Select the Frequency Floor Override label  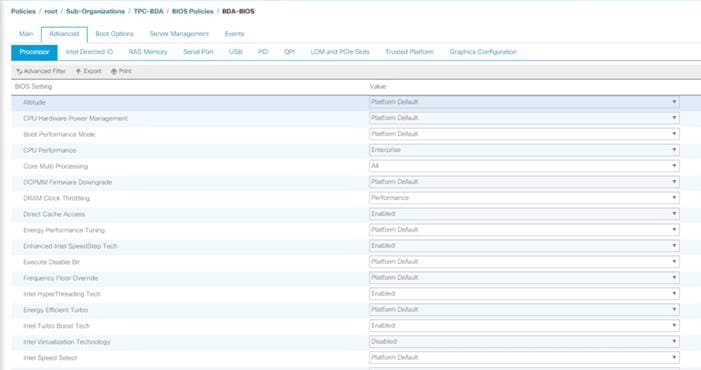(x=60, y=278)
